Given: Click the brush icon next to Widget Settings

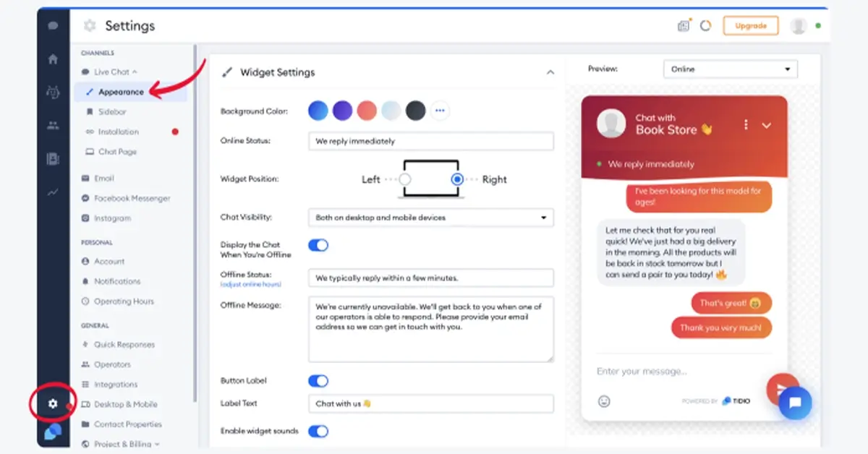Looking at the screenshot, I should (228, 72).
